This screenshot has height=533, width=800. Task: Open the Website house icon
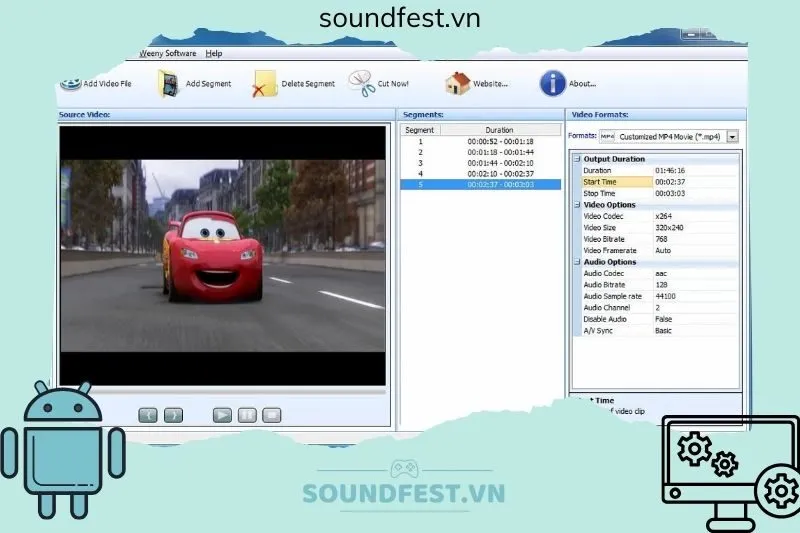click(x=457, y=83)
